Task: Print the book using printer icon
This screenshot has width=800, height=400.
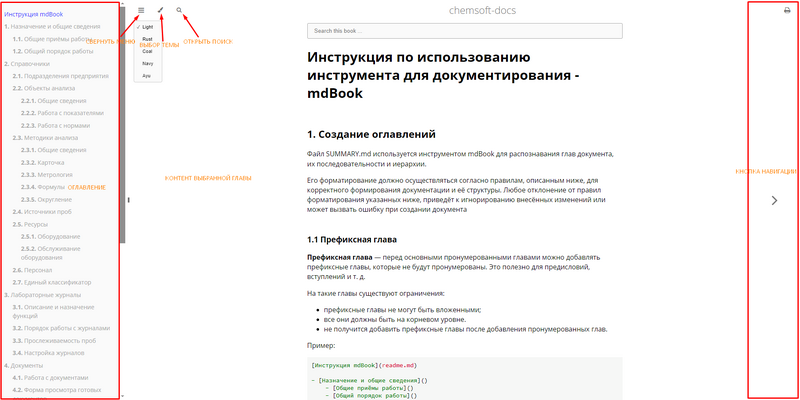Action: tap(787, 10)
